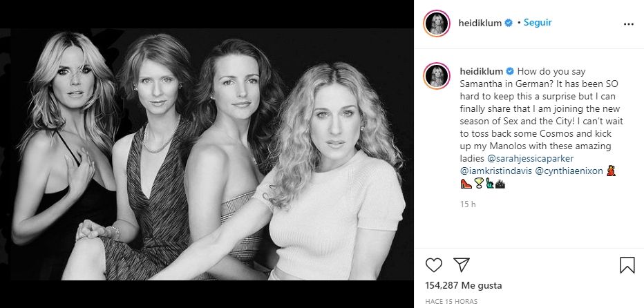Click the verified badge in the caption

tap(510, 71)
